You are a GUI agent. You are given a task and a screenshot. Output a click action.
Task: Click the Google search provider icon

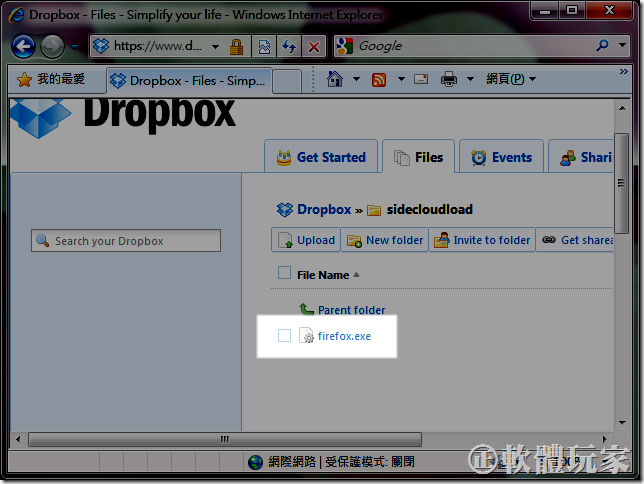[x=345, y=46]
